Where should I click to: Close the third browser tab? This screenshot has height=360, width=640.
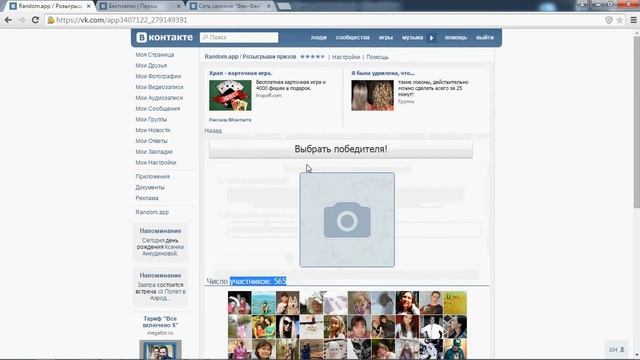point(269,6)
